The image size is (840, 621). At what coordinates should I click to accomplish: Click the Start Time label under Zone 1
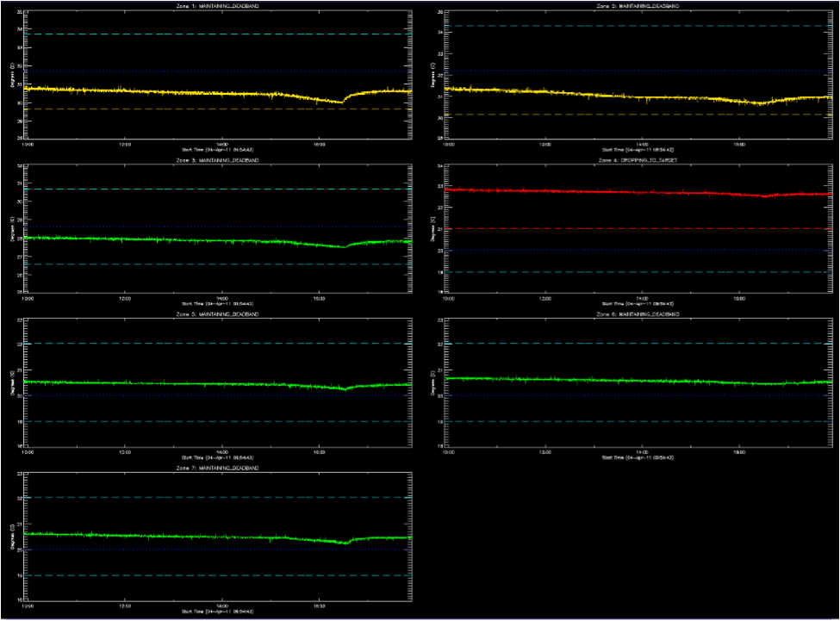coord(218,150)
